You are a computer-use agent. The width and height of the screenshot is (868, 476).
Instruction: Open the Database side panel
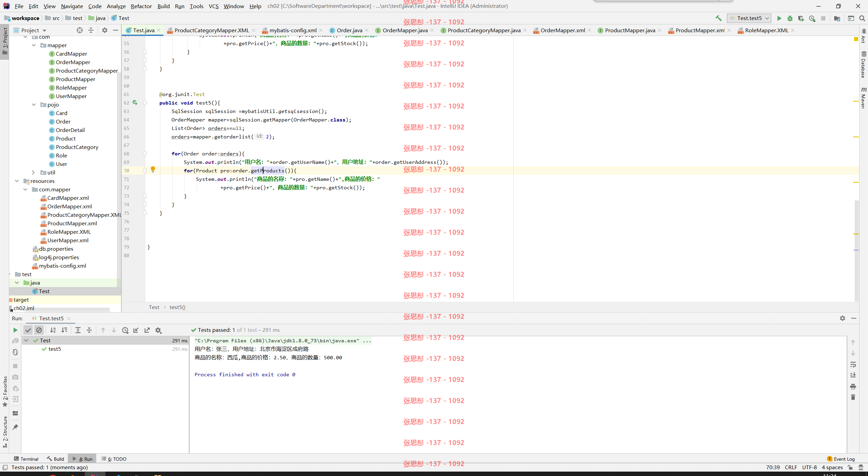[864, 64]
